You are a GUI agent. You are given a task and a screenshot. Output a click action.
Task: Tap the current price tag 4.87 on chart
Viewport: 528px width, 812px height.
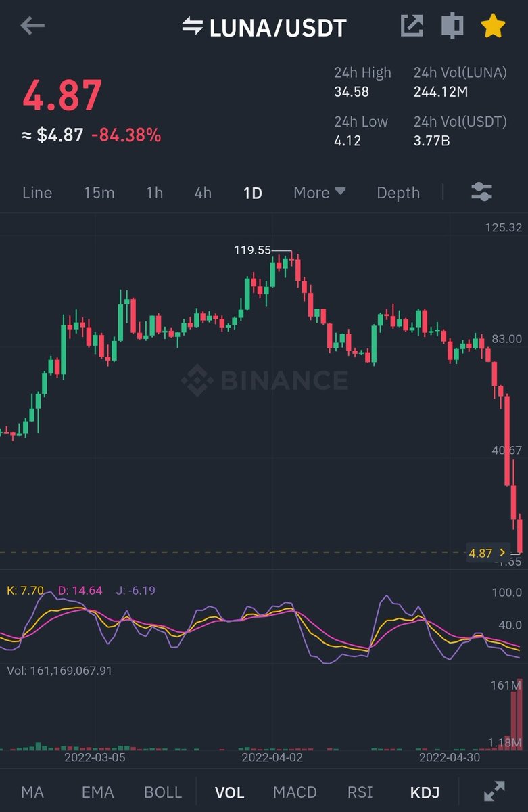point(487,553)
